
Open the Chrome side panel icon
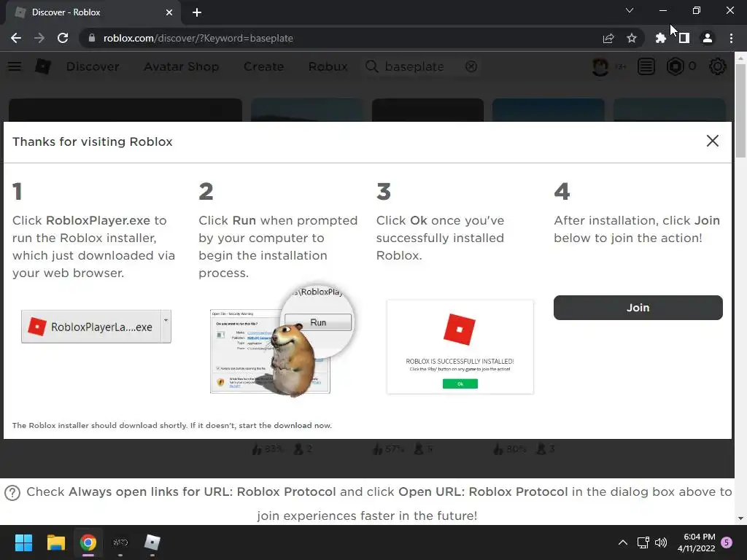coord(684,38)
